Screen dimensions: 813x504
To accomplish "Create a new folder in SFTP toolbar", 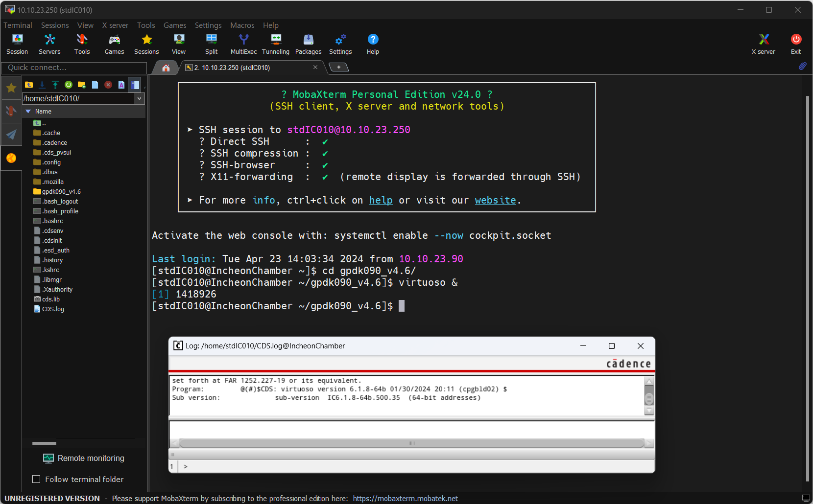I will coord(82,85).
